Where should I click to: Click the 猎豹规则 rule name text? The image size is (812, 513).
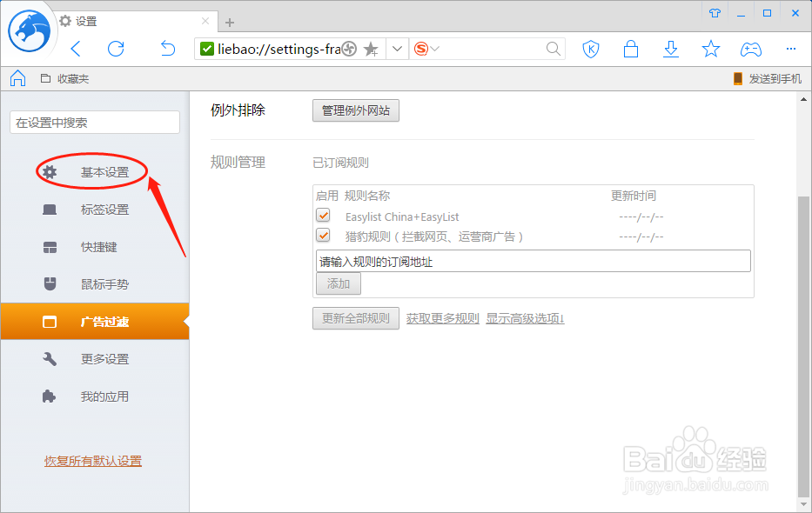[x=434, y=237]
